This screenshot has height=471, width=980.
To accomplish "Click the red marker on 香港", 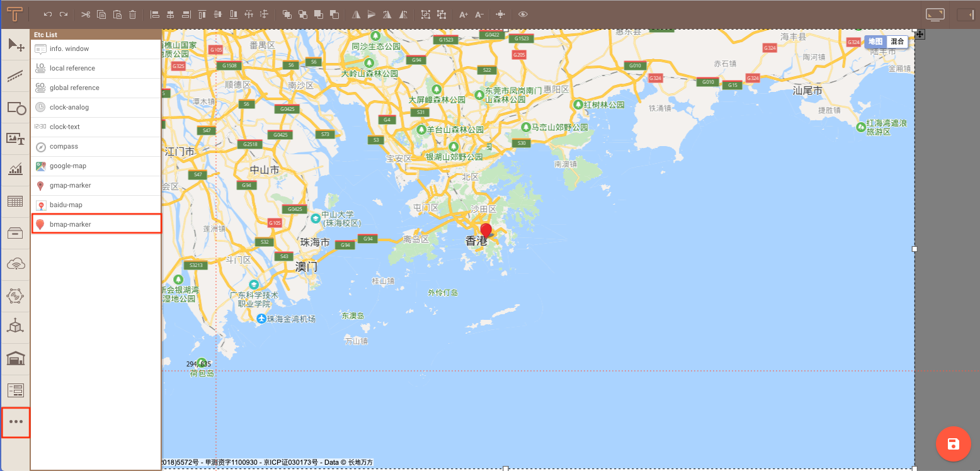I will click(x=486, y=230).
